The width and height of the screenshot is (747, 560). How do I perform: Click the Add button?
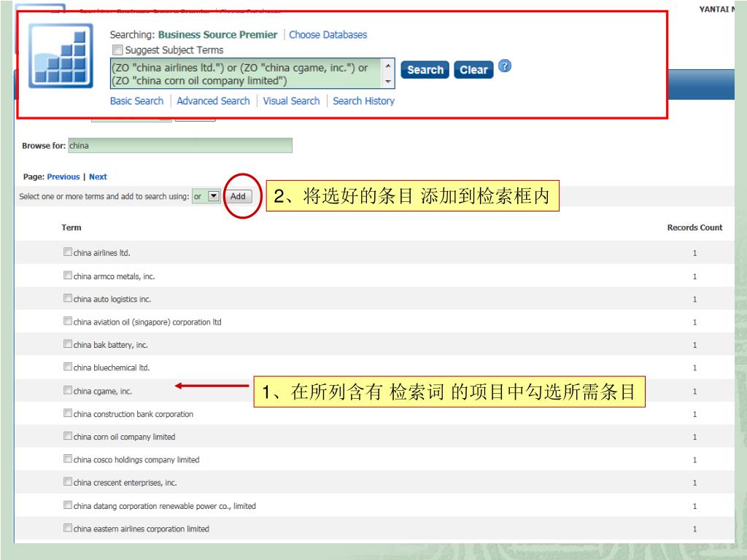pyautogui.click(x=238, y=196)
